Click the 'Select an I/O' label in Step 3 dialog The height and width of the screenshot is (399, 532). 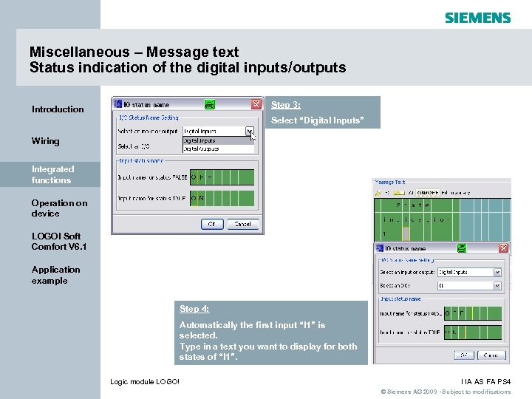(134, 146)
